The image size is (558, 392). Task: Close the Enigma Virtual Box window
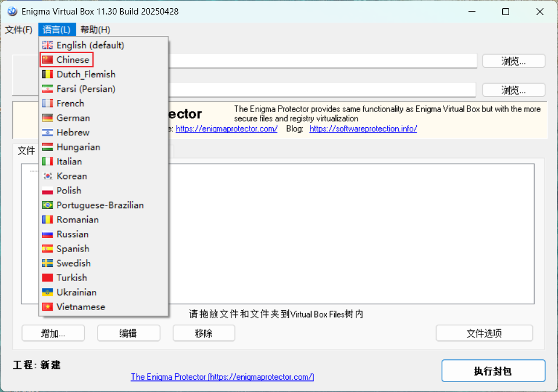coord(539,12)
